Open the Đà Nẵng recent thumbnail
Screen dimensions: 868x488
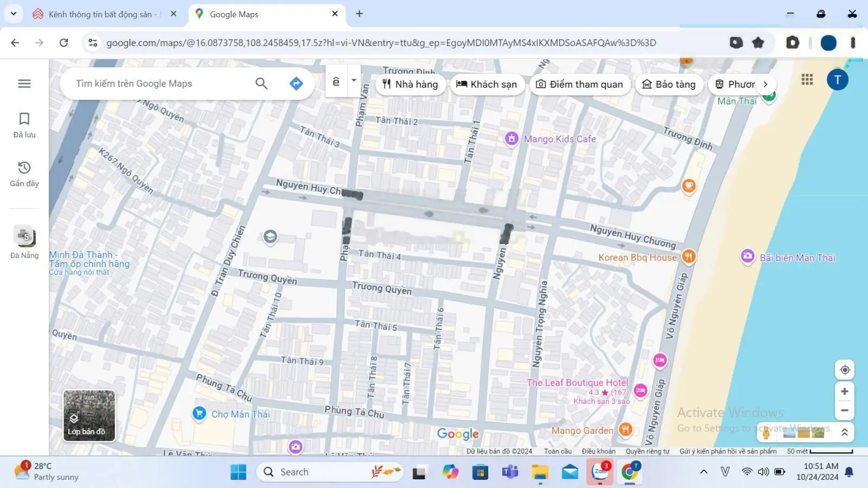pyautogui.click(x=24, y=242)
